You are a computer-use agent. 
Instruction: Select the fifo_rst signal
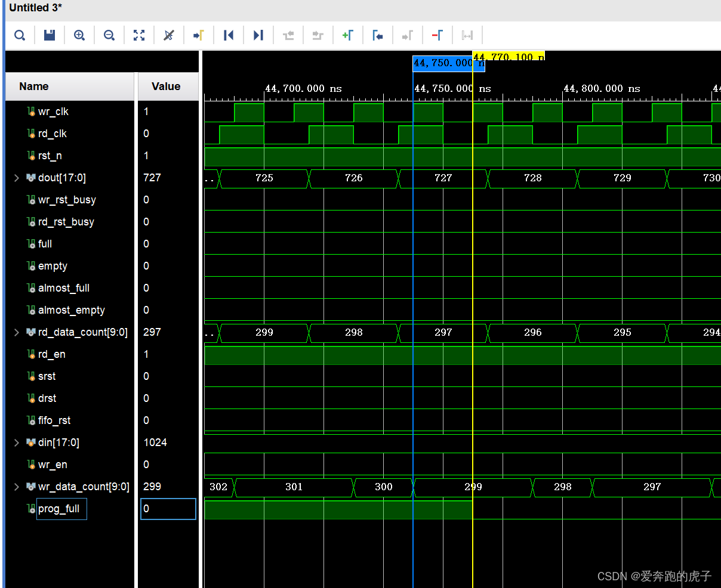click(x=54, y=420)
